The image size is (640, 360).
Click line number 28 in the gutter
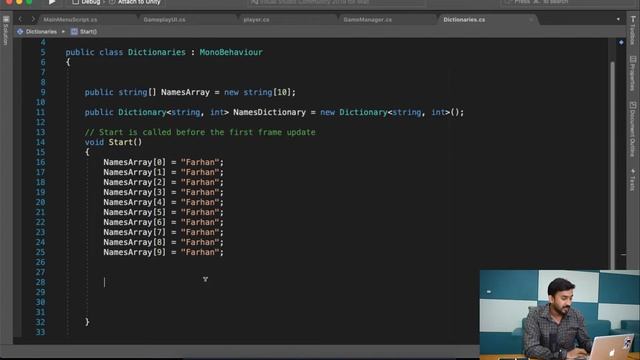click(40, 282)
